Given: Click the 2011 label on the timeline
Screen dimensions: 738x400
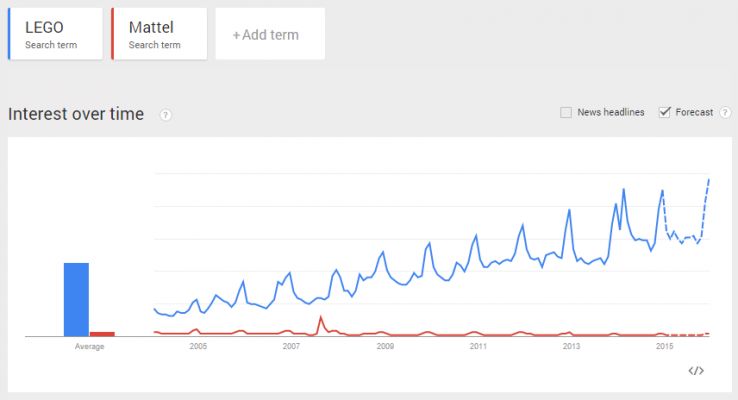Looking at the screenshot, I should click(x=478, y=347).
